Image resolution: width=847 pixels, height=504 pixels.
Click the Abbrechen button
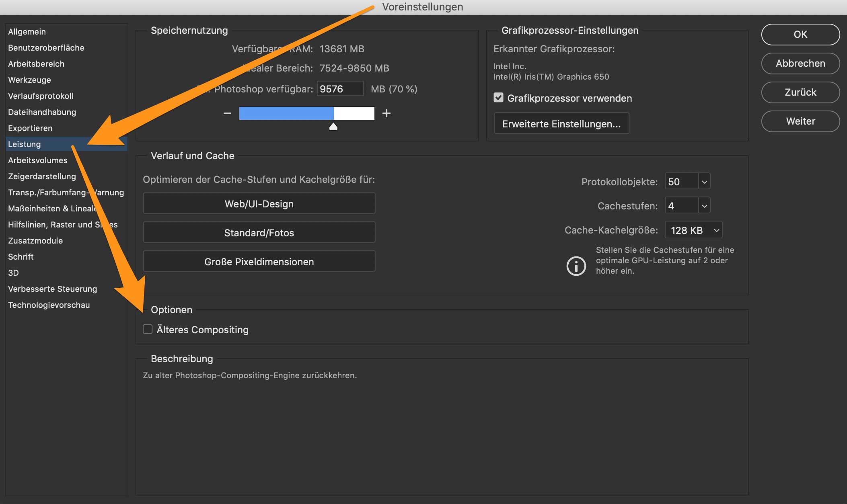[x=800, y=64]
